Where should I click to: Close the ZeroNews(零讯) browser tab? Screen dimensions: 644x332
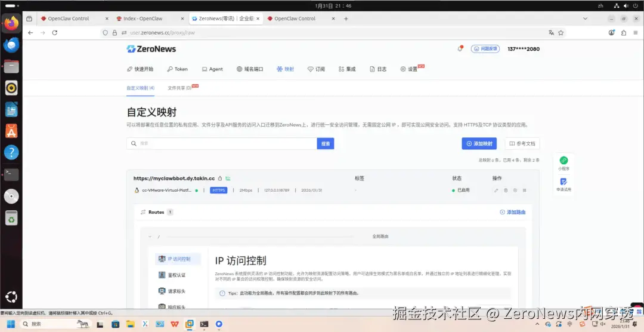coord(258,19)
